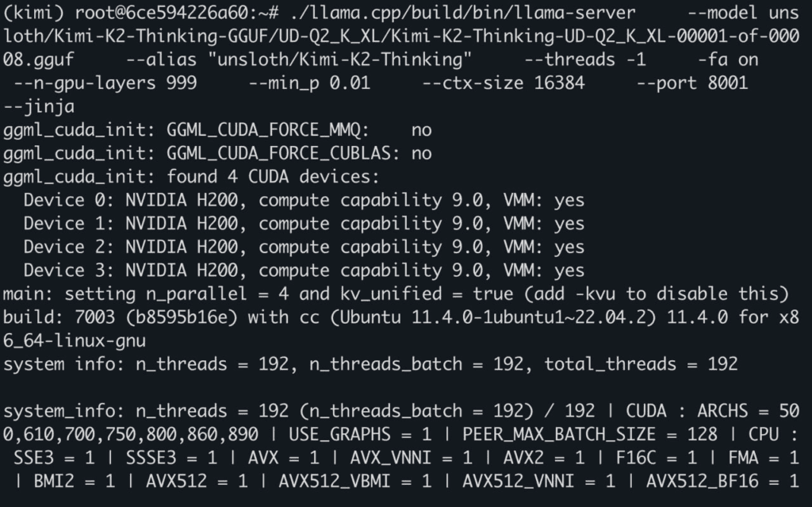This screenshot has width=812, height=507.
Task: Click the GGML_CUDA_FORCE_MMQ output line
Action: pos(217,129)
